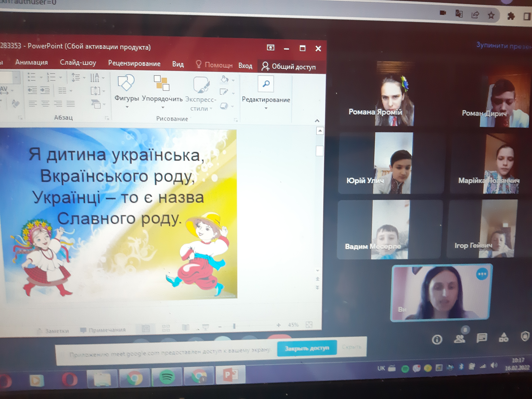The width and height of the screenshot is (532, 399).
Task: Open the Фигуры shapes gallery
Action: (x=127, y=91)
